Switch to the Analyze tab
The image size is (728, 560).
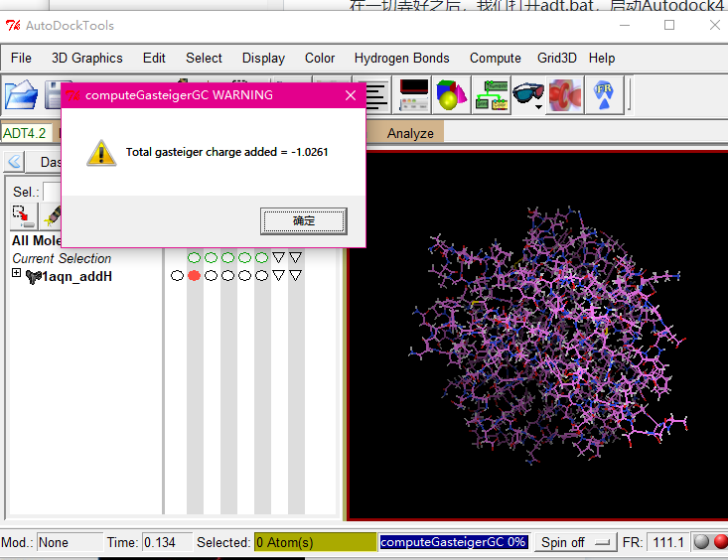(410, 133)
